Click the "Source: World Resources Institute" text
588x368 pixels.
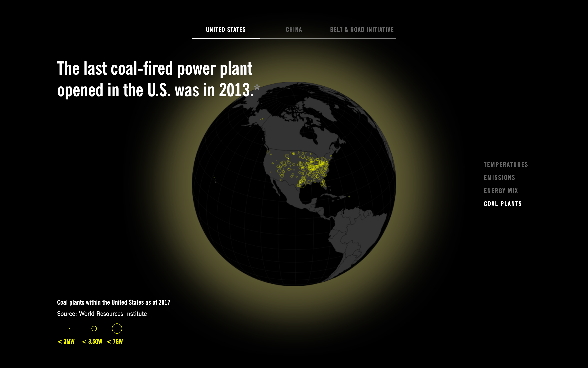(x=102, y=314)
